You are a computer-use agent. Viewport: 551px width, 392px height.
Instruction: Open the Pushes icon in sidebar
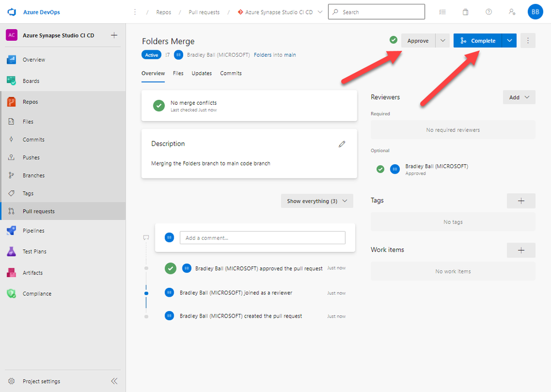pyautogui.click(x=11, y=157)
